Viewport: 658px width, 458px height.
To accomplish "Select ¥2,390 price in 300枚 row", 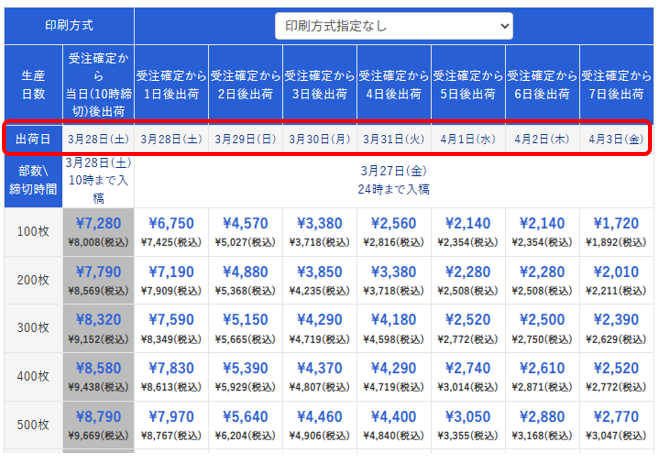I will [617, 320].
